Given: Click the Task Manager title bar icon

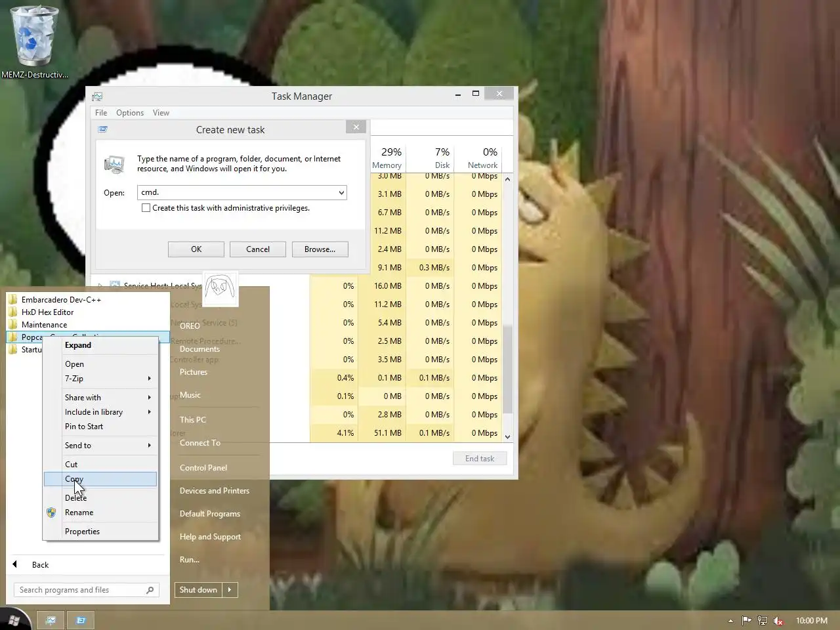Looking at the screenshot, I should (97, 96).
